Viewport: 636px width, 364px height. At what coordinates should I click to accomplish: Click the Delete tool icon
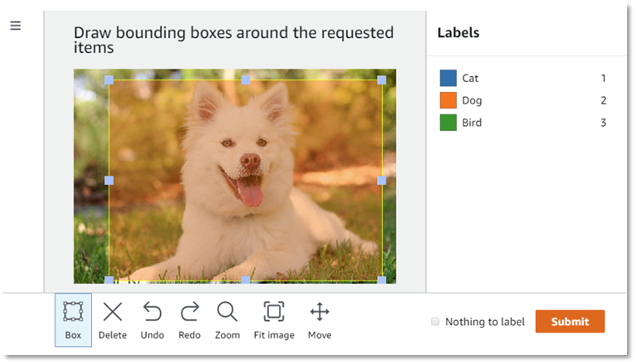click(113, 312)
